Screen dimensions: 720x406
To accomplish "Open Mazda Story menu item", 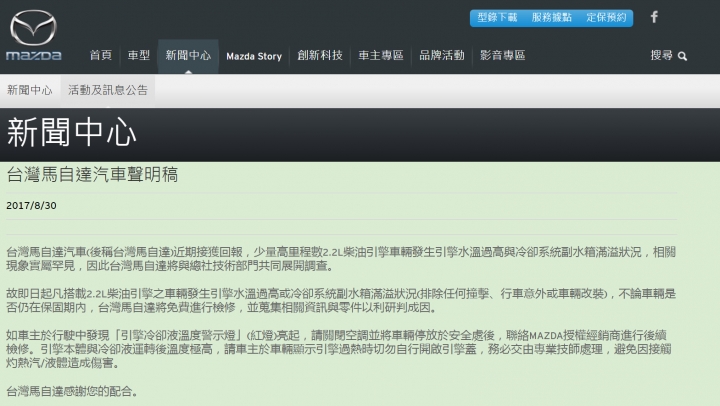I will [x=254, y=56].
